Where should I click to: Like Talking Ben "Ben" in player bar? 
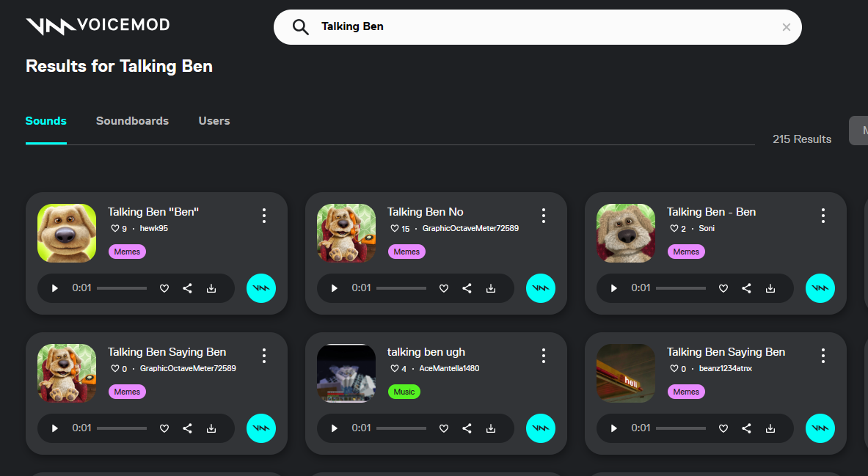pyautogui.click(x=164, y=288)
